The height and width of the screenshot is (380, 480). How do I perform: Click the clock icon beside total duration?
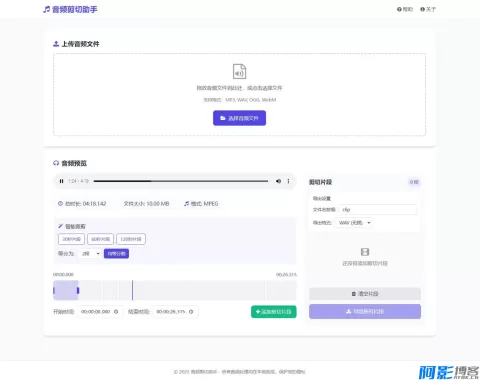tap(60, 203)
